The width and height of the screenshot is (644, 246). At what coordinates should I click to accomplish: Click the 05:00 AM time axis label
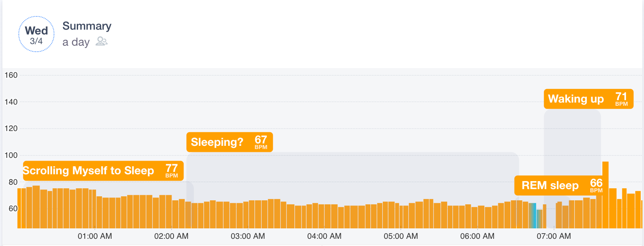pyautogui.click(x=401, y=236)
